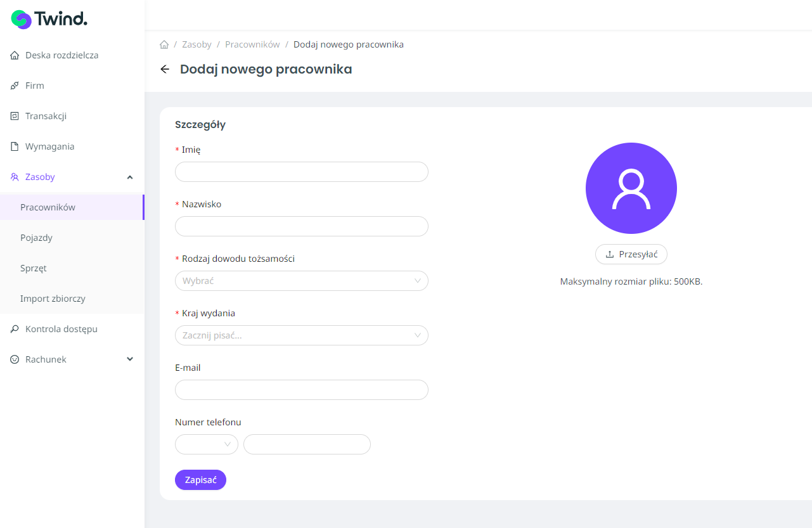Click the Przesyłać upload button
This screenshot has height=528, width=812.
(x=631, y=254)
